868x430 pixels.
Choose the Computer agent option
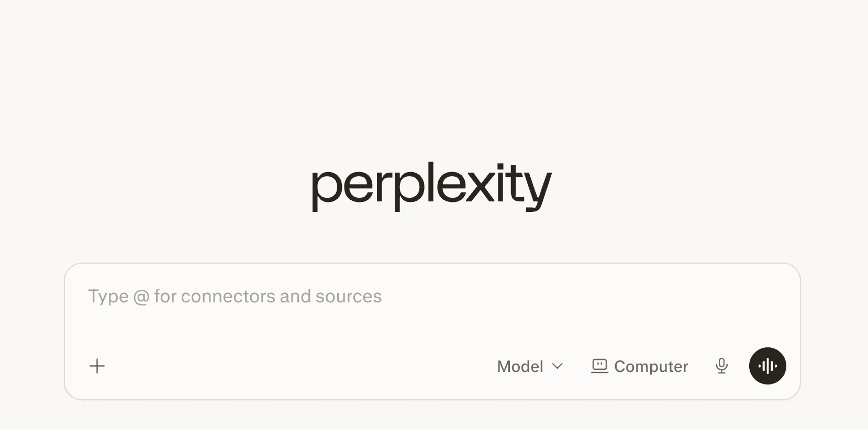[640, 366]
